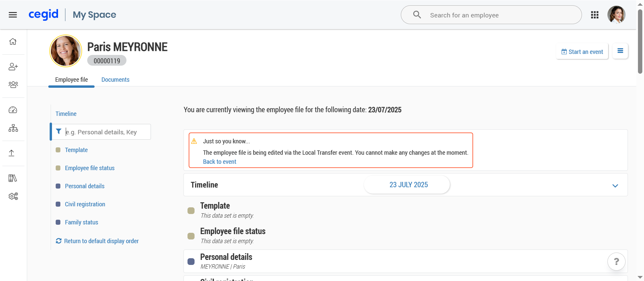This screenshot has width=644, height=281.
Task: Open the employees group sidebar icon
Action: tap(13, 84)
